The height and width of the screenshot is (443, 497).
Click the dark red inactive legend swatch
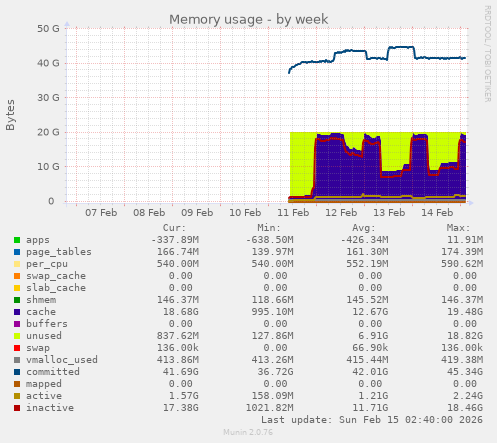(x=17, y=408)
